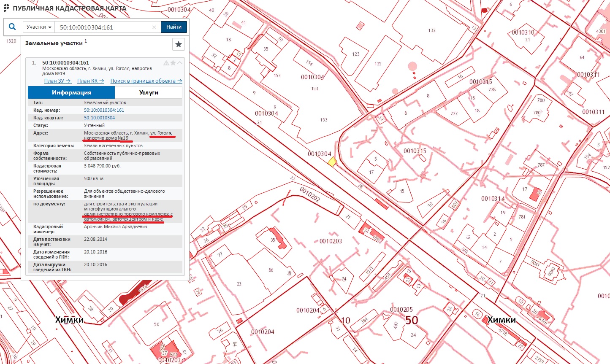The height and width of the screenshot is (364, 610).
Task: Click cadastral number link 50:10:0010304:161
Action: click(x=104, y=110)
